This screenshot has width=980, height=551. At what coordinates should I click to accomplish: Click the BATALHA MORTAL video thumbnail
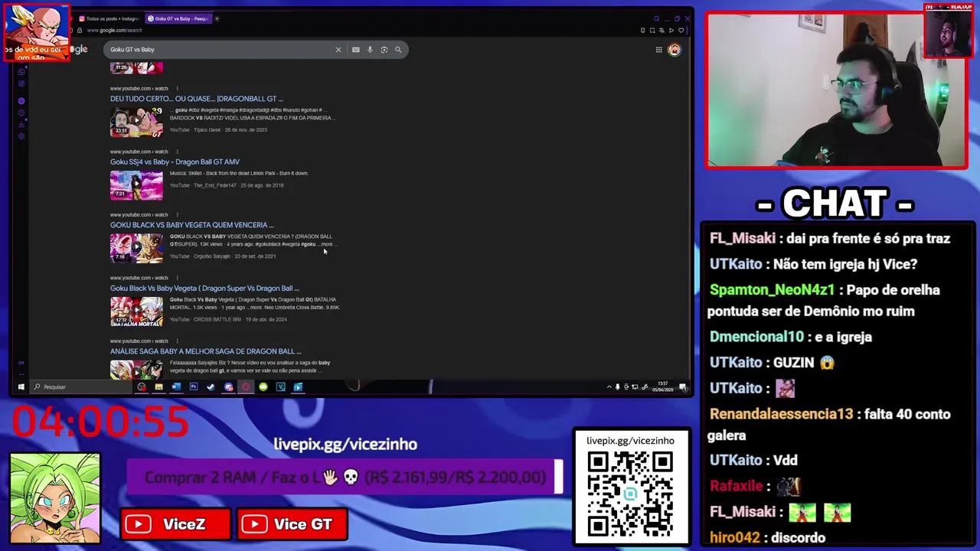136,311
